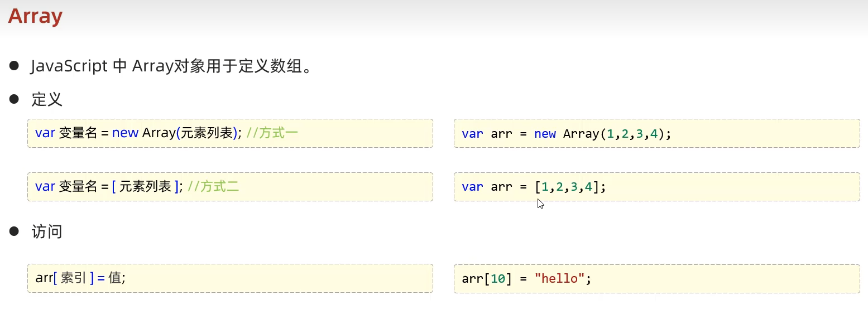Viewport: 868px width, 324px height.
Task: Select the "定义" section heading
Action: (47, 100)
